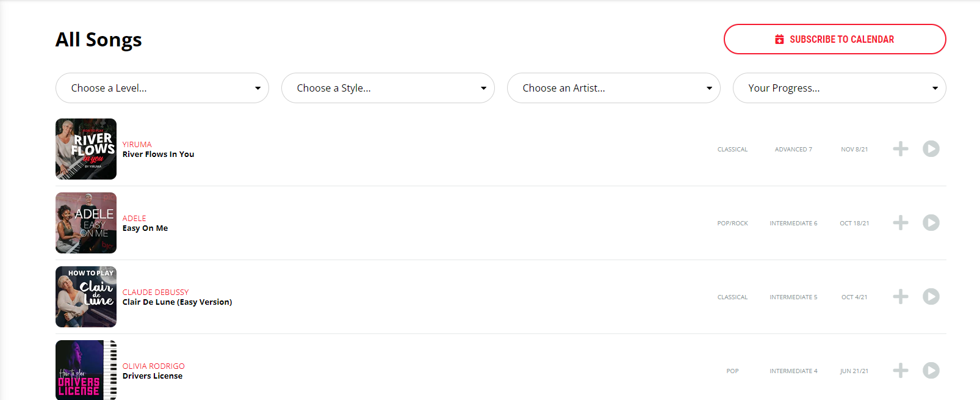Open the River Flows In You thumbnail
This screenshot has width=980, height=400.
point(86,149)
